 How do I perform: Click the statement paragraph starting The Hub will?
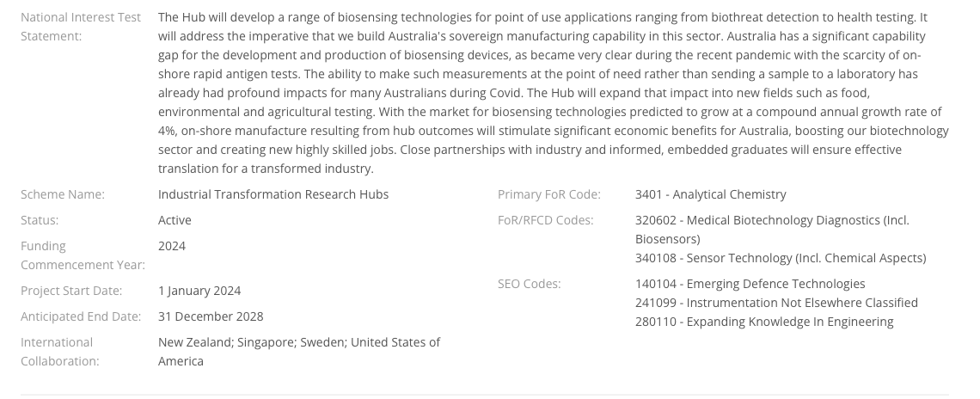553,93
